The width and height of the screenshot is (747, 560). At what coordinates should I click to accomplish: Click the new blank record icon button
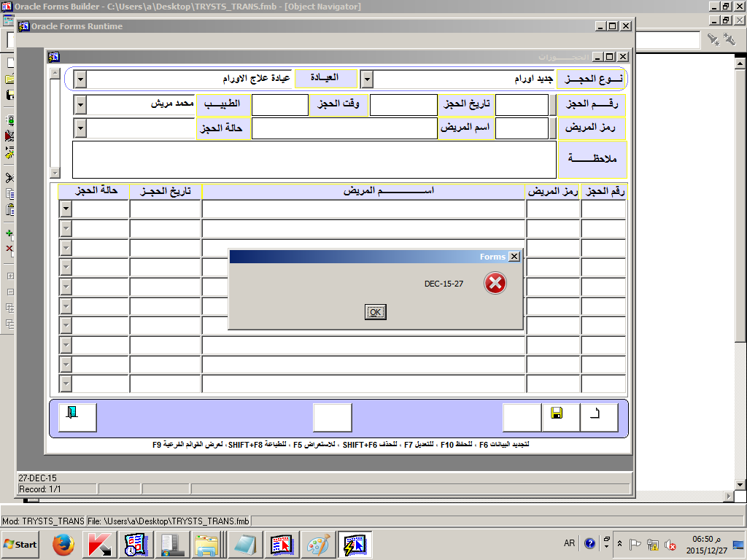pyautogui.click(x=599, y=417)
